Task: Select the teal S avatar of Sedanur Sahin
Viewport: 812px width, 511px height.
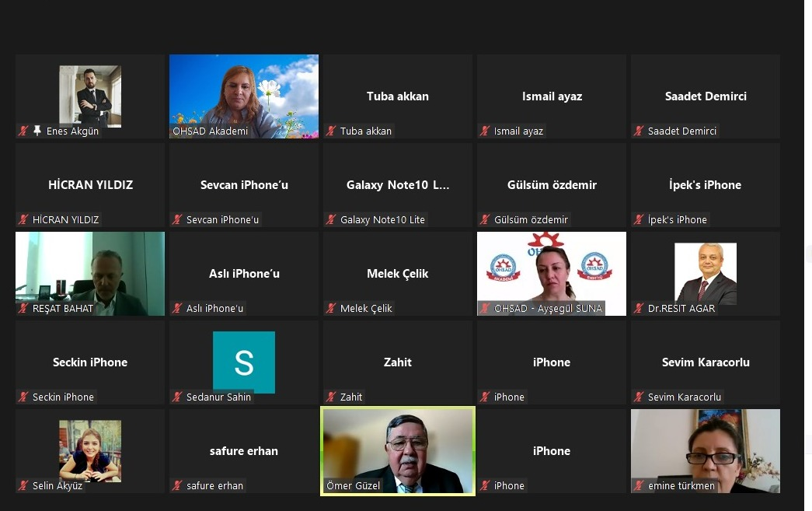Action: click(244, 362)
